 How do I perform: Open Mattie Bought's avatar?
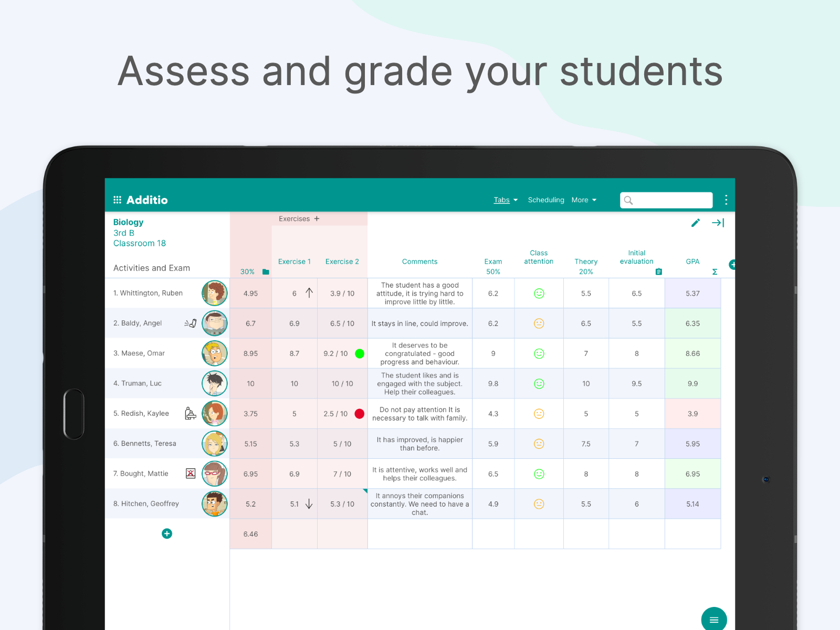tap(215, 474)
